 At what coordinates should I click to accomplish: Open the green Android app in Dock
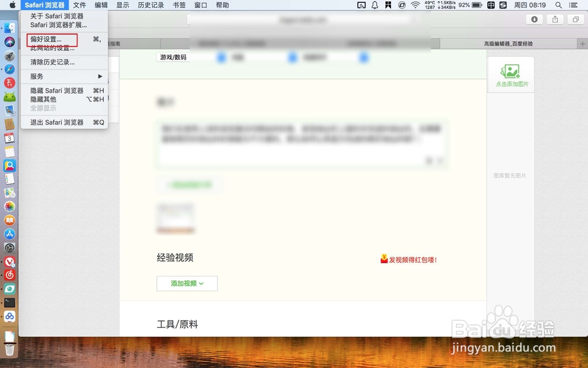tap(10, 97)
